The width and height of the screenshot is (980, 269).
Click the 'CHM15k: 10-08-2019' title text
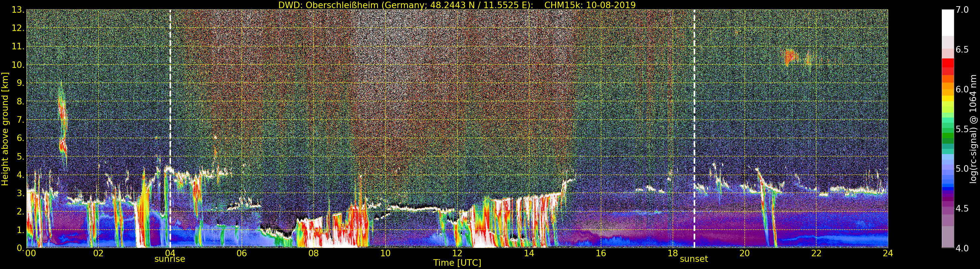tap(590, 5)
